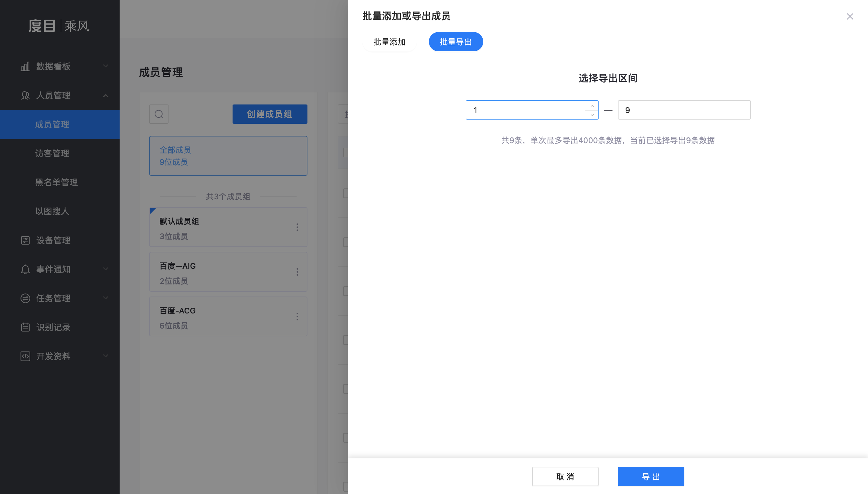Click the 识别记录 calendar icon

[25, 327]
